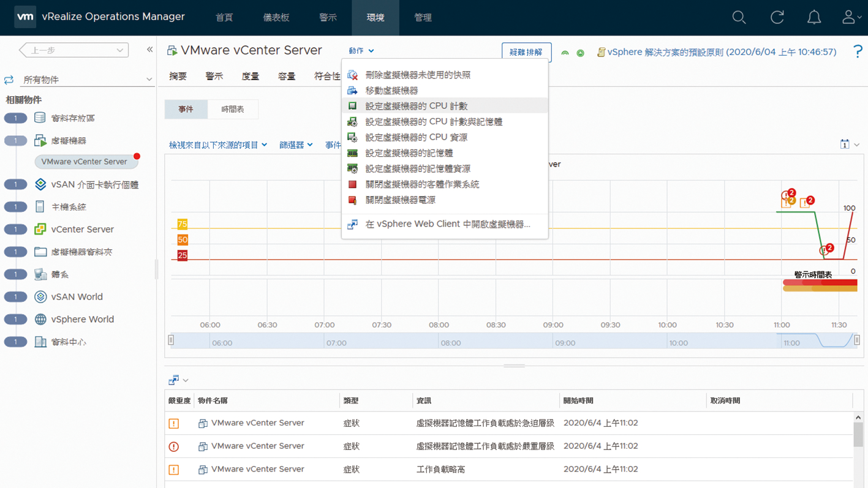
Task: Sort table by 嚴重度 column header
Action: click(180, 400)
